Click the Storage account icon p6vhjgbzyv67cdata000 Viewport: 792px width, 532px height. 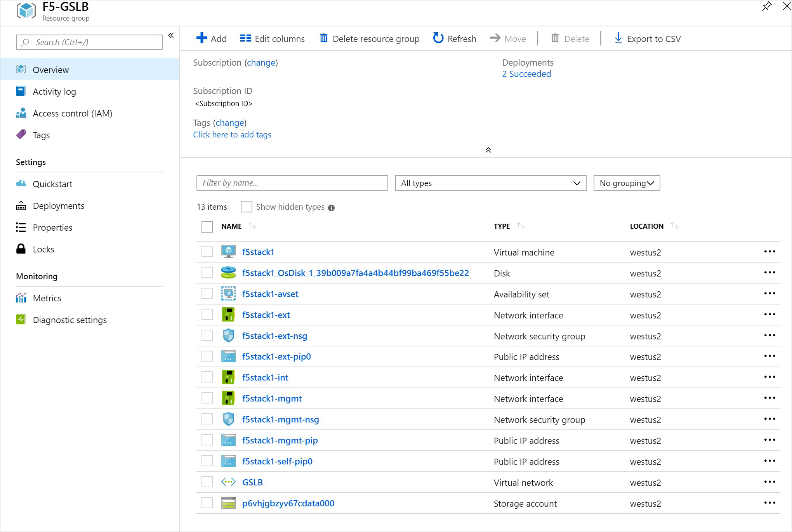(x=228, y=502)
